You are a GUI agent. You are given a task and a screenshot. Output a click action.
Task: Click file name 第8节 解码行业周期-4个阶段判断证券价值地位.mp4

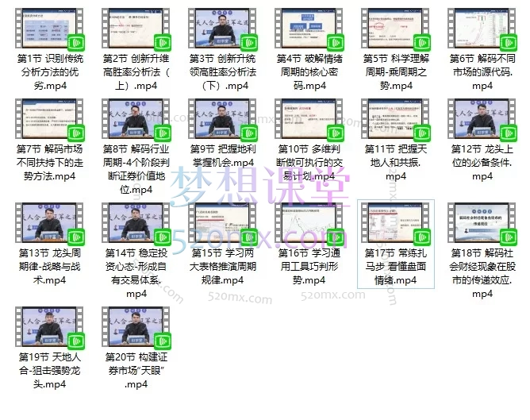coord(136,169)
